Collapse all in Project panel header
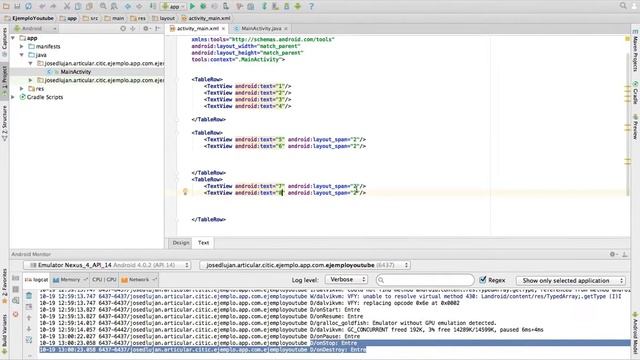Viewport: 640px width, 360px height. click(x=133, y=29)
